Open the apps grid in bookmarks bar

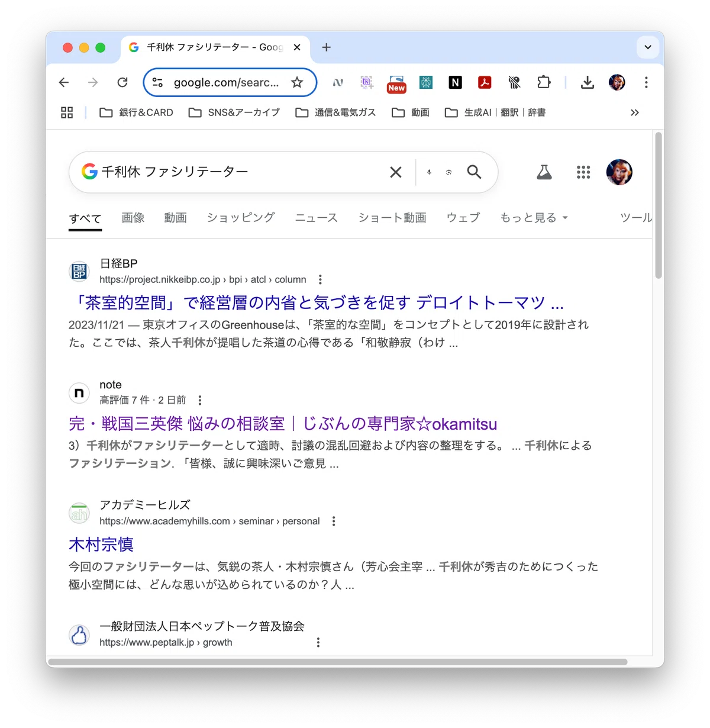[x=67, y=112]
